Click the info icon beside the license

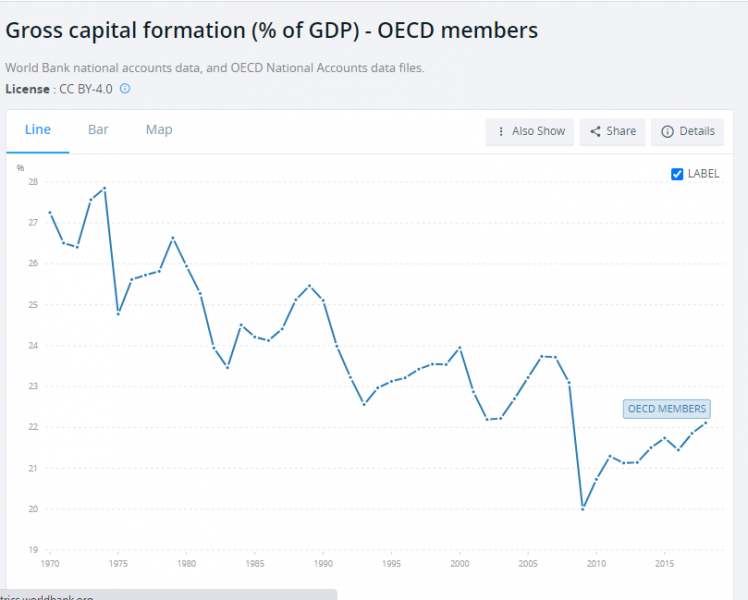point(125,89)
